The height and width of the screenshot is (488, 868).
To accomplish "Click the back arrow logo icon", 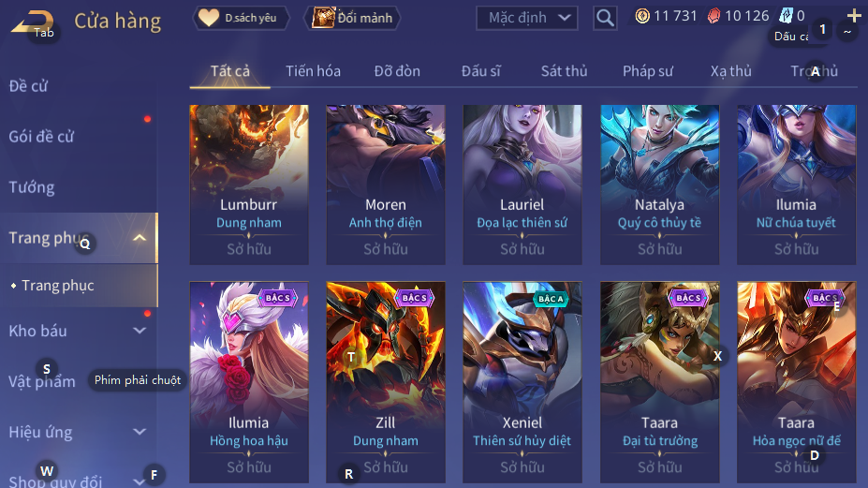I will tap(32, 22).
